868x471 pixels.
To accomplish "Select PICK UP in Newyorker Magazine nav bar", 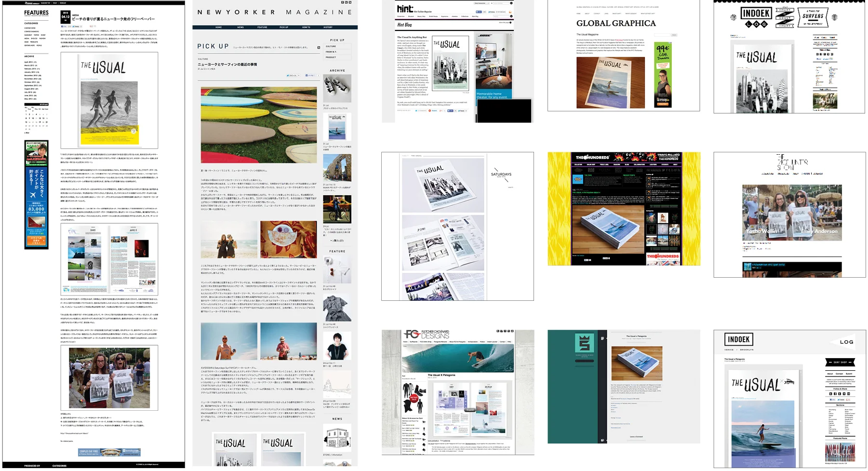I will click(284, 27).
